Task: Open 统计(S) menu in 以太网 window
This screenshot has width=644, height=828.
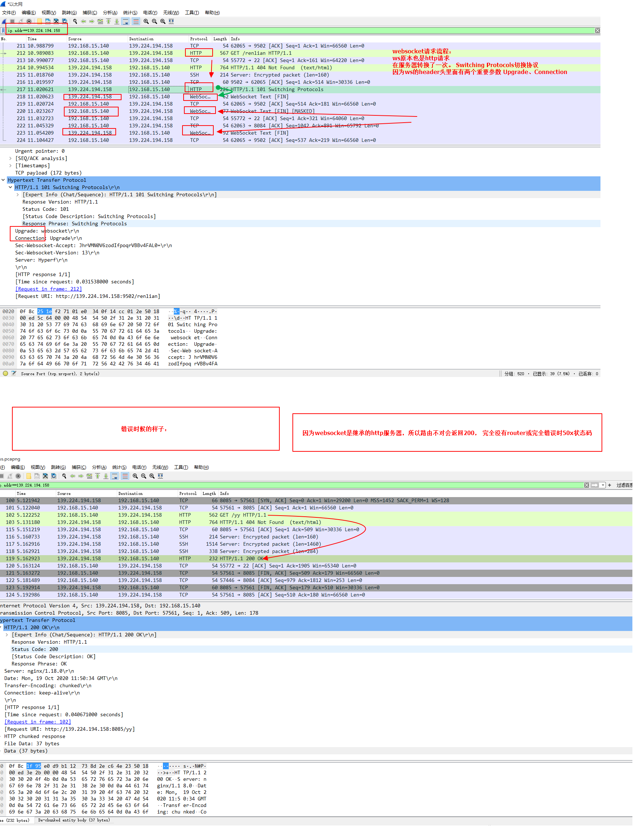Action: tap(130, 12)
